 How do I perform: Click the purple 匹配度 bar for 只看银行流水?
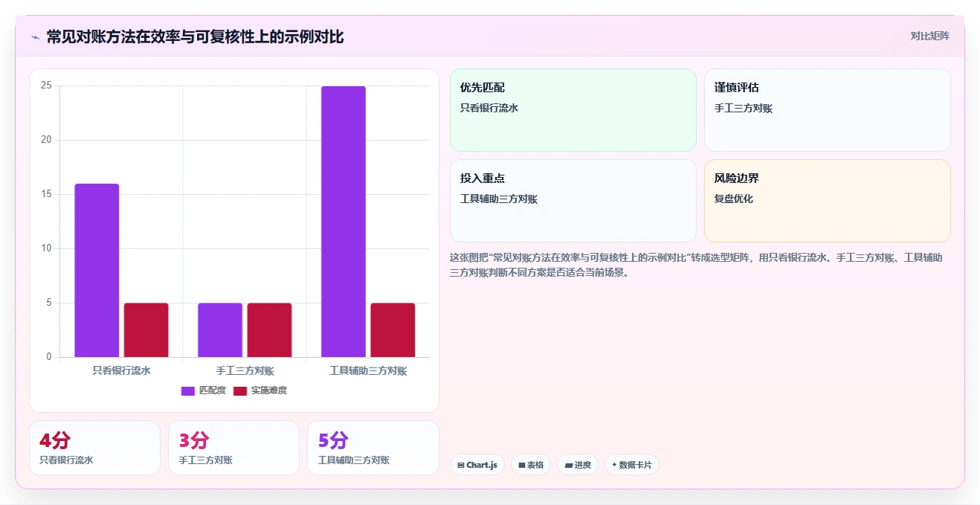tap(97, 270)
